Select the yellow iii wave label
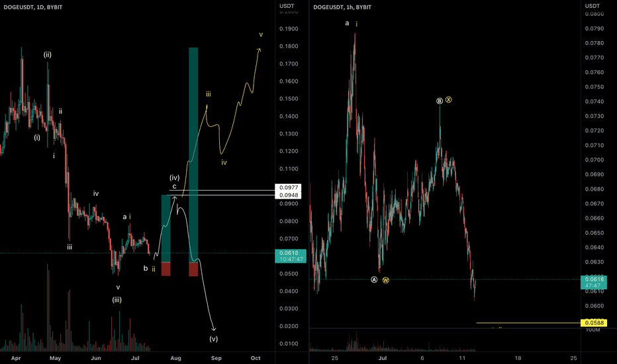This screenshot has height=364, width=617. click(208, 94)
